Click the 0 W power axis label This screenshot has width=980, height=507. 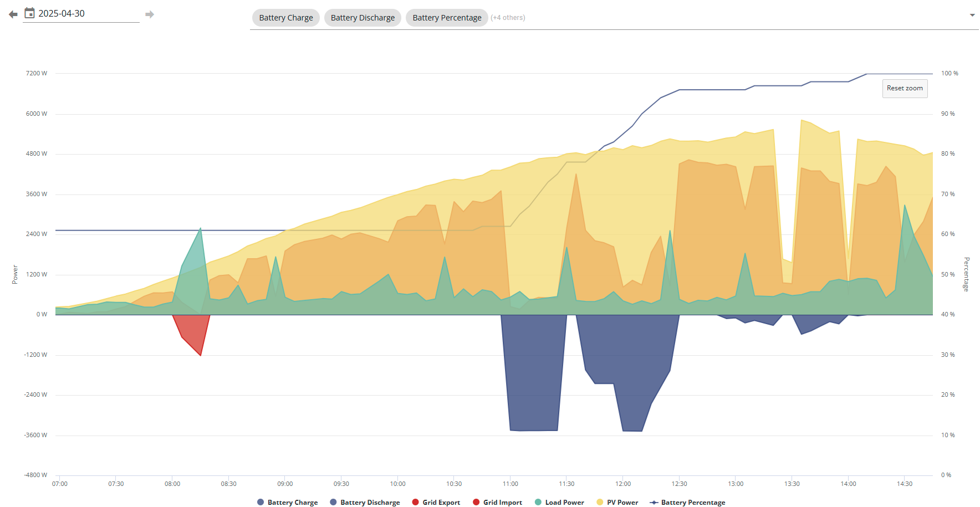pyautogui.click(x=42, y=314)
